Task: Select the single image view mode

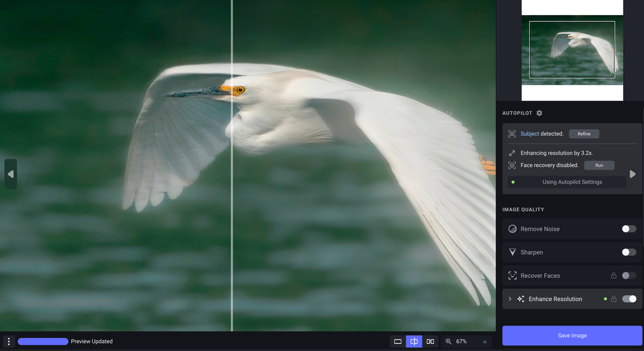Action: click(x=397, y=341)
